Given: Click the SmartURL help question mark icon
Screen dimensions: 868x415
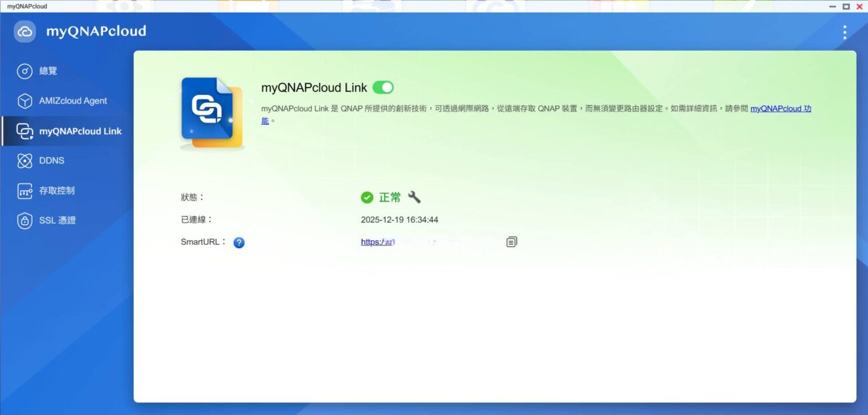Looking at the screenshot, I should tap(239, 242).
